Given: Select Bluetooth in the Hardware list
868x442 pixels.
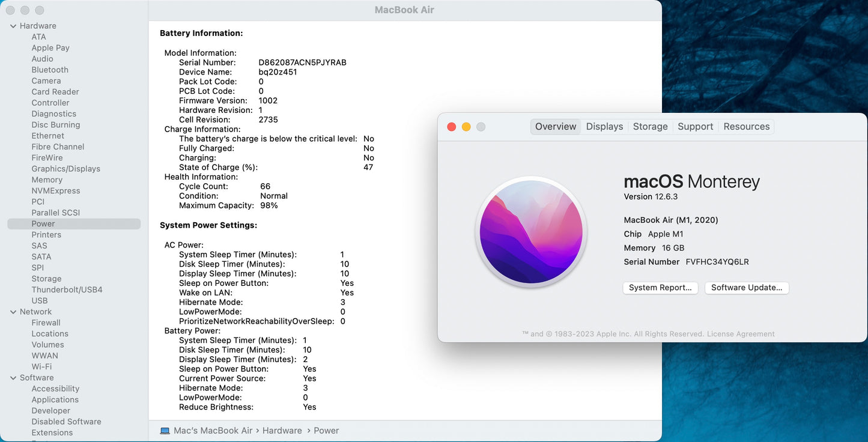Looking at the screenshot, I should pyautogui.click(x=50, y=70).
